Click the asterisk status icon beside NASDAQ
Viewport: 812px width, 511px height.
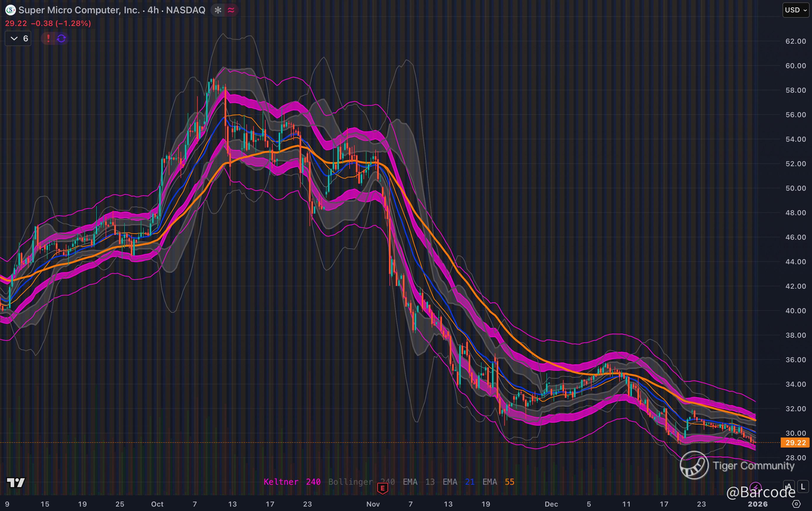[x=218, y=10]
